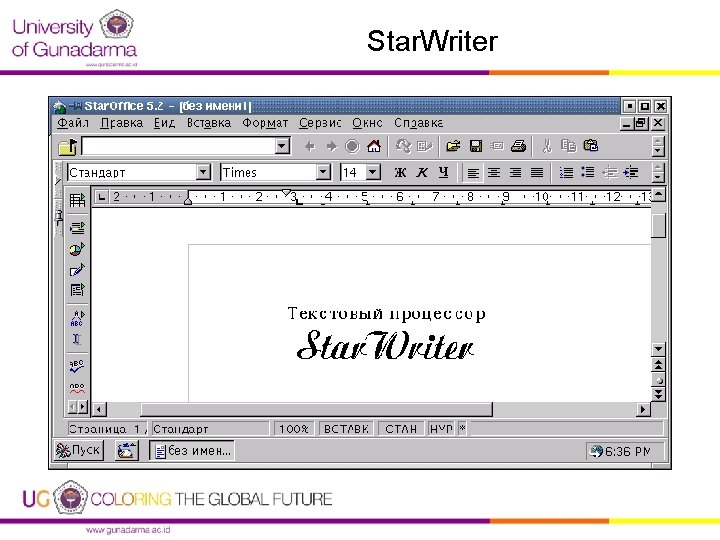Viewport: 720px width, 540px height.
Task: Toggle ВСТАВК insert mode in status bar
Action: 346,429
